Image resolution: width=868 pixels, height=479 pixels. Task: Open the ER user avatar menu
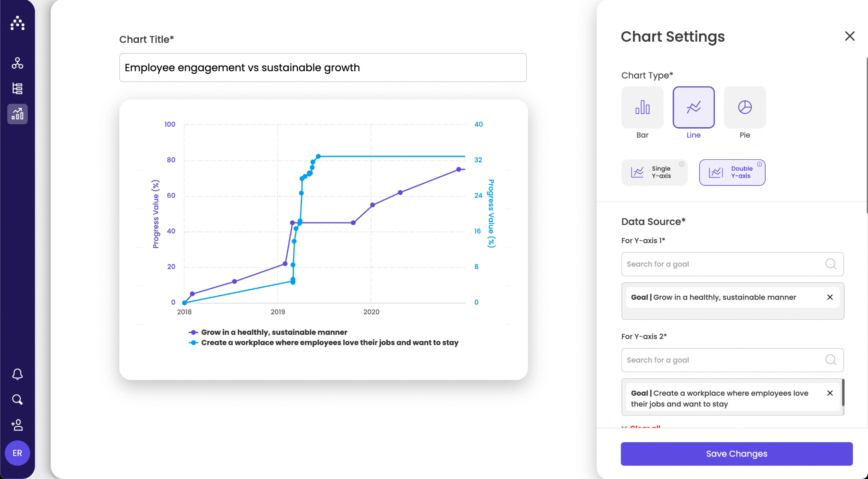click(x=17, y=453)
